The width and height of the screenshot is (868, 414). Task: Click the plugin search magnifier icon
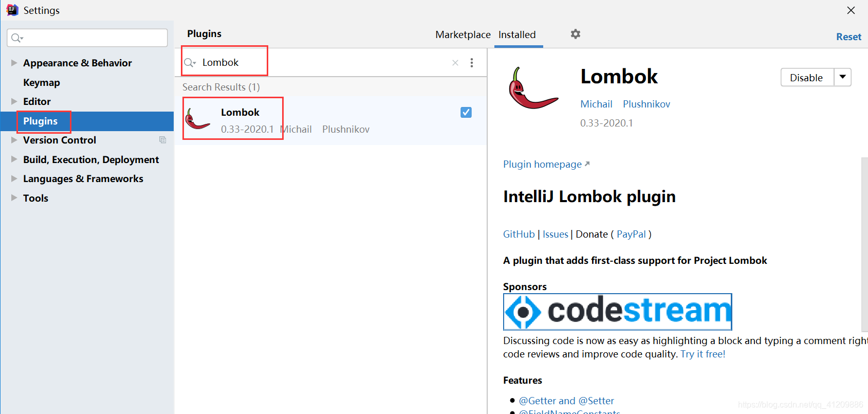tap(190, 63)
